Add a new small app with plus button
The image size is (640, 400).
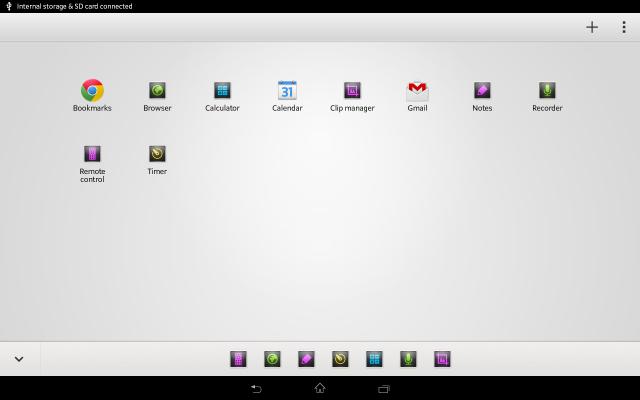[592, 27]
